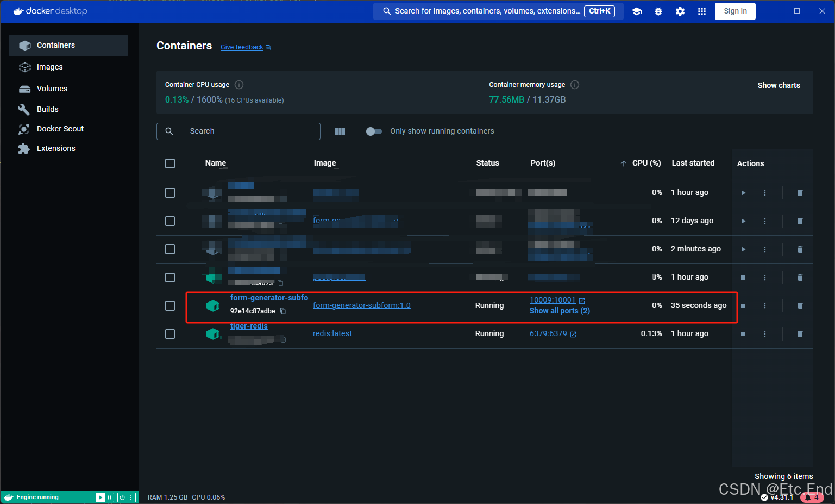The height and width of the screenshot is (504, 835).
Task: Open the form-generator-subform:1.0 image link
Action: click(361, 305)
